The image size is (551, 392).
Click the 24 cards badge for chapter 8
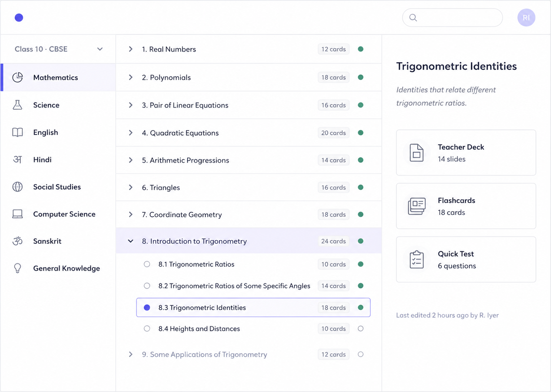[x=333, y=241]
